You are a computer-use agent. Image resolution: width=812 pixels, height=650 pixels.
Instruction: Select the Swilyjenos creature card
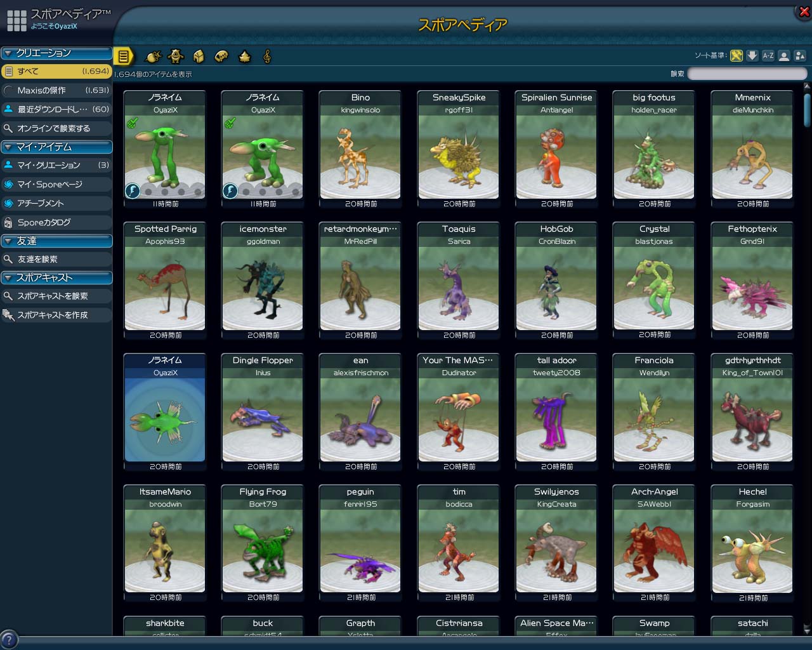tap(556, 543)
